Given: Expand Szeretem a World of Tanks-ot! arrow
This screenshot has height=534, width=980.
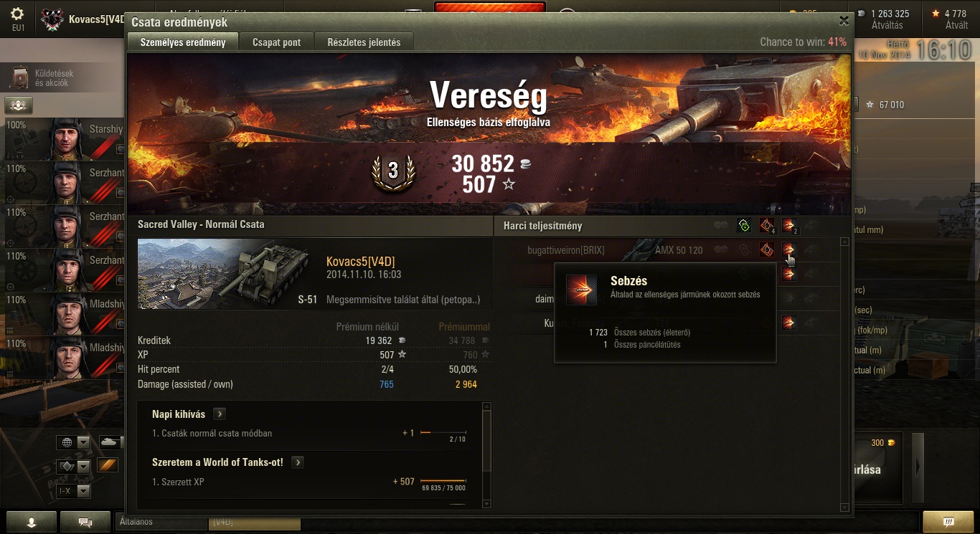Looking at the screenshot, I should coord(298,462).
